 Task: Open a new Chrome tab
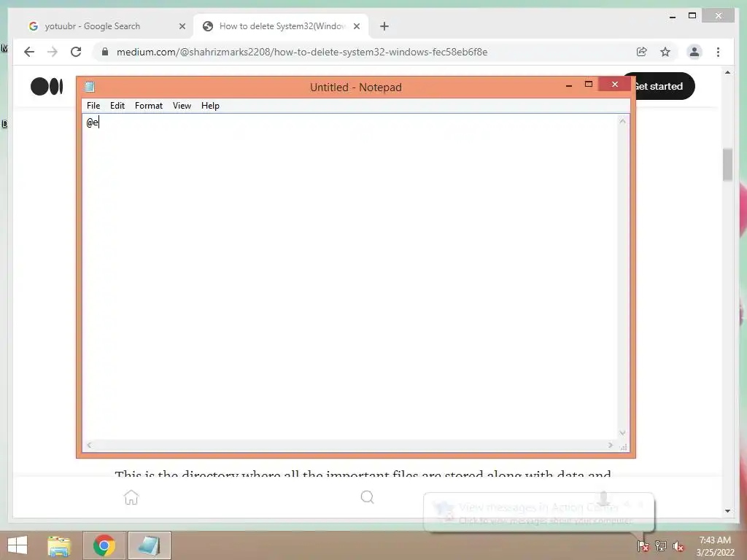tap(384, 26)
